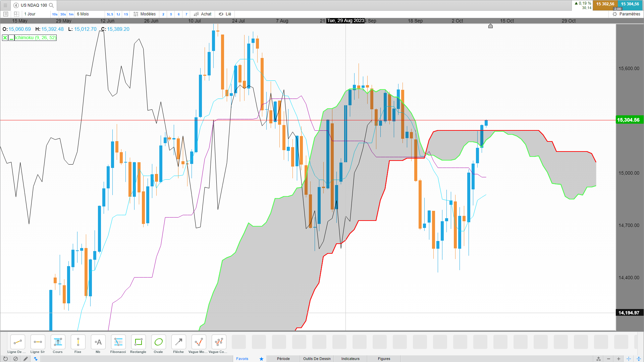Click the pencil edit icon in bottom bar
The image size is (644, 362).
point(25,359)
